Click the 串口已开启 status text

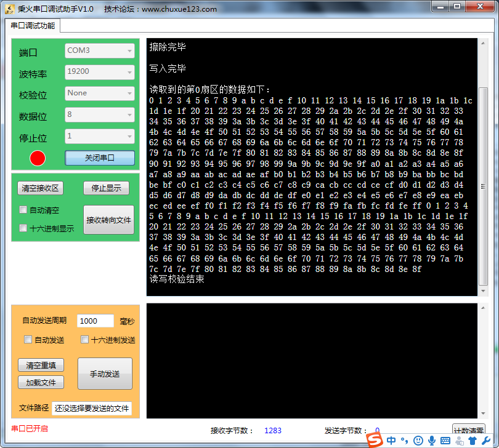tap(30, 428)
